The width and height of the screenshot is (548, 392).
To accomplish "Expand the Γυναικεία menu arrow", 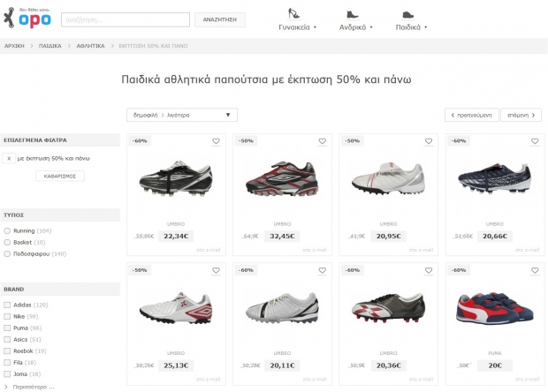I will 315,27.
